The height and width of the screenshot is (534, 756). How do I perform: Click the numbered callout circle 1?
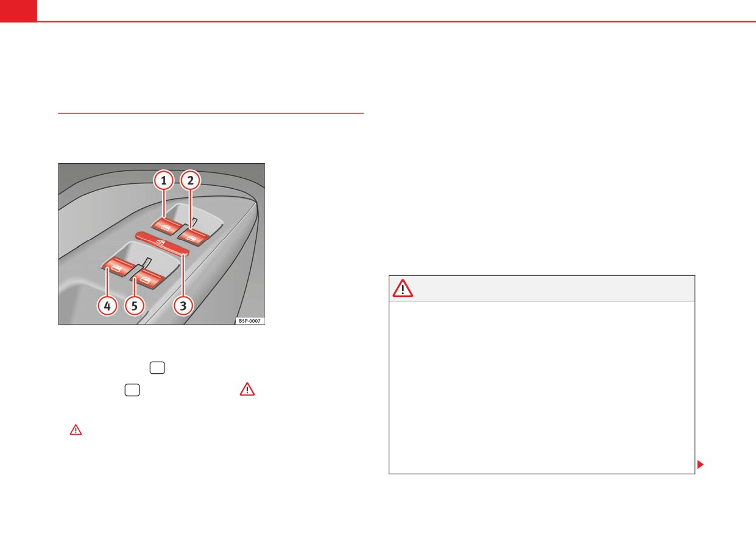pyautogui.click(x=163, y=180)
